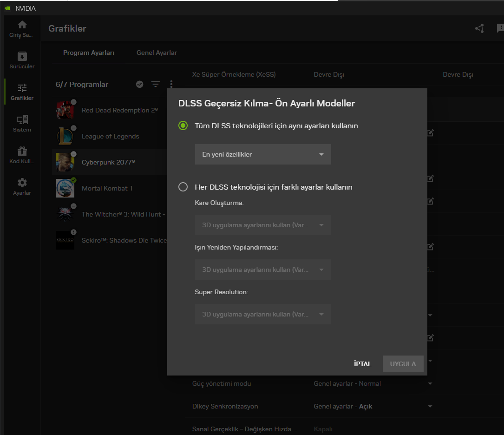Select Cyberpunk 2077® in the program list
Screen dimensions: 504x435
click(x=110, y=162)
